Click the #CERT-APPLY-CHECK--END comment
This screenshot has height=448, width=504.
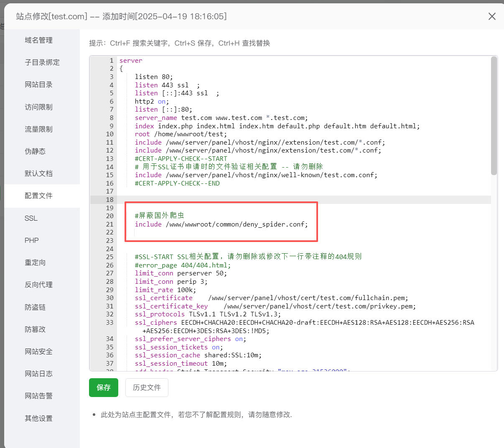click(x=177, y=183)
